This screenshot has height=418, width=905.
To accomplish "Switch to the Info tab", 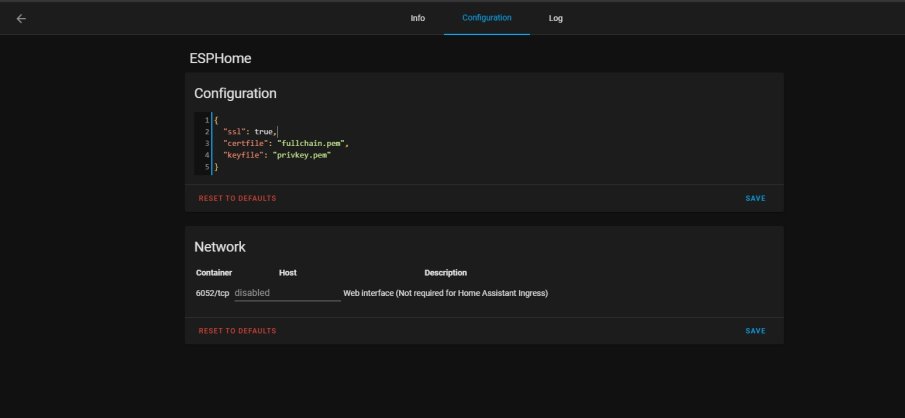I will point(418,18).
